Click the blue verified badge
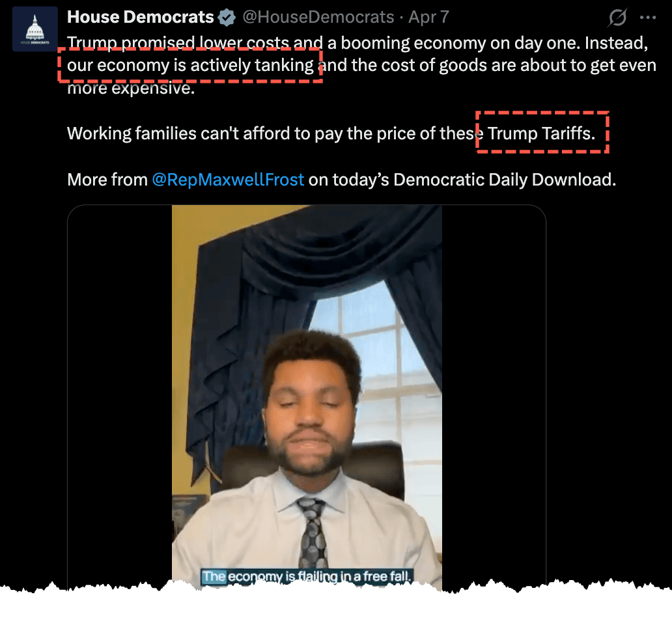 pos(227,18)
